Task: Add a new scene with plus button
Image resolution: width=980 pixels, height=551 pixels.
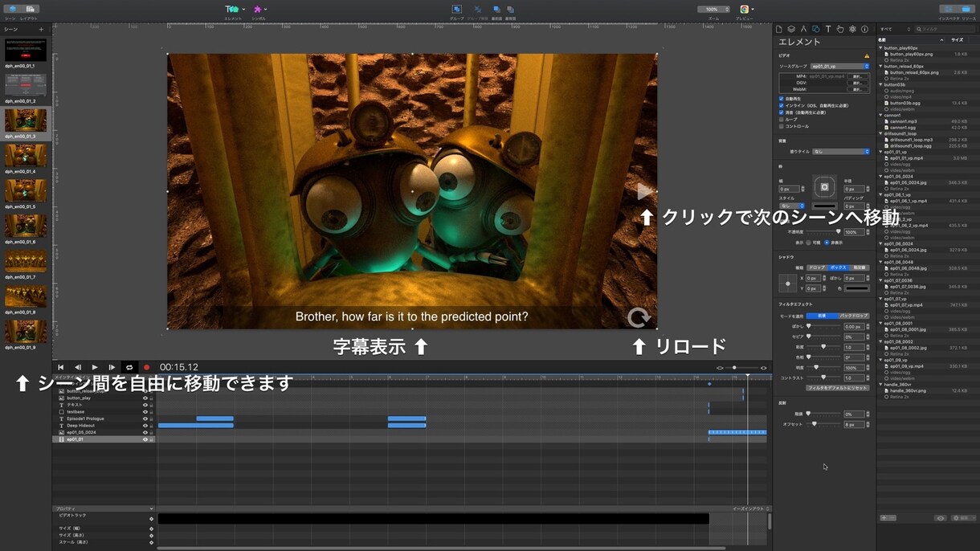Action: click(42, 29)
